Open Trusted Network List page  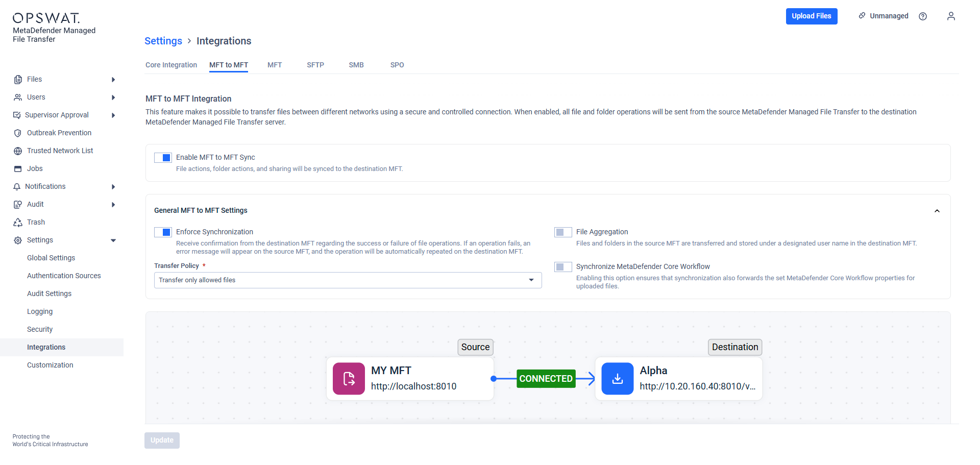(60, 151)
